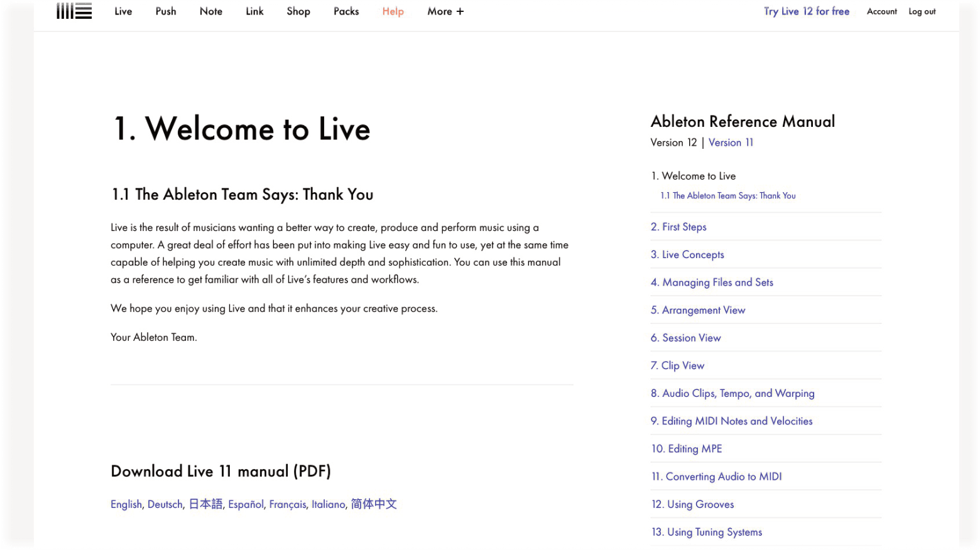This screenshot has width=980, height=550.
Task: Expand the More + menu
Action: click(445, 11)
